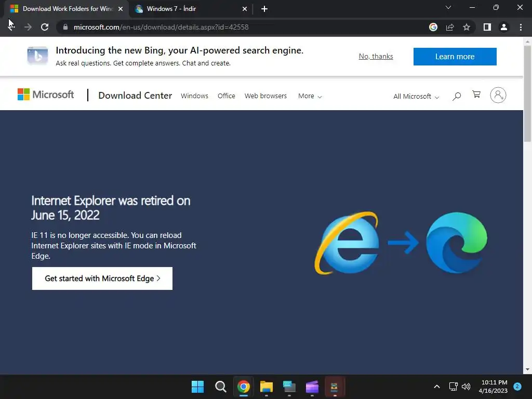Click the Learn more button

455,56
